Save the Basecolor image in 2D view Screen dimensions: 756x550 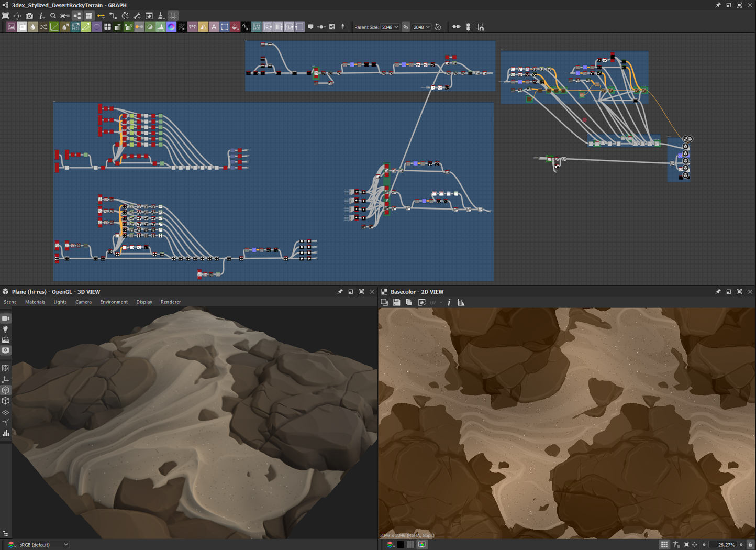[x=396, y=302]
